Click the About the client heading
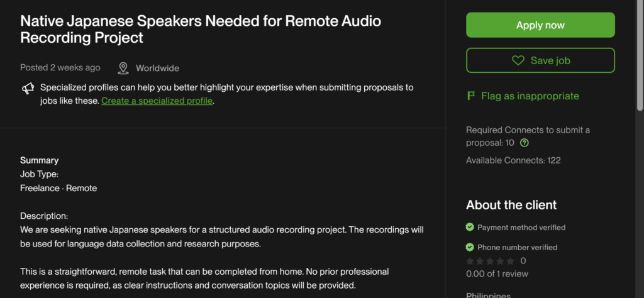This screenshot has height=298, width=644. coord(511,205)
